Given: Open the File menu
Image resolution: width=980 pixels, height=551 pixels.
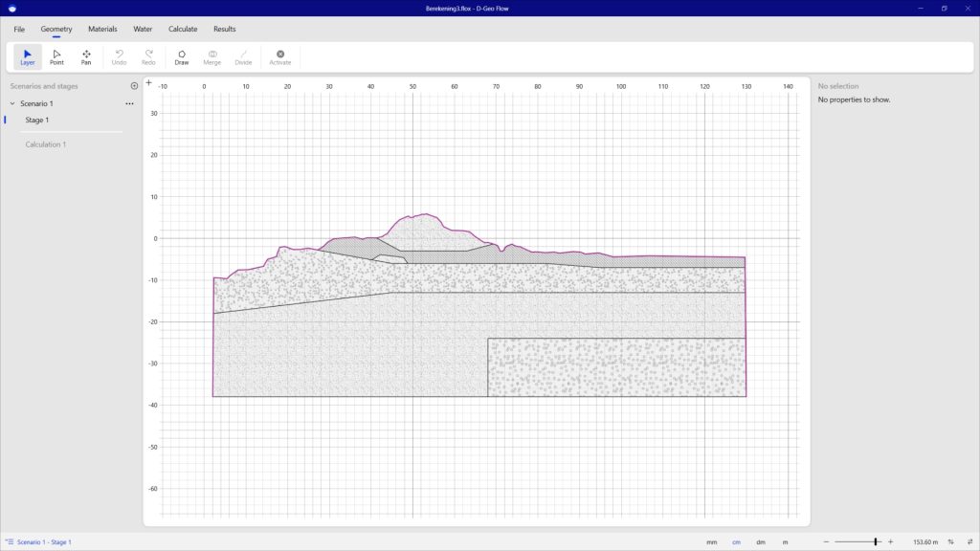Looking at the screenshot, I should [x=19, y=29].
